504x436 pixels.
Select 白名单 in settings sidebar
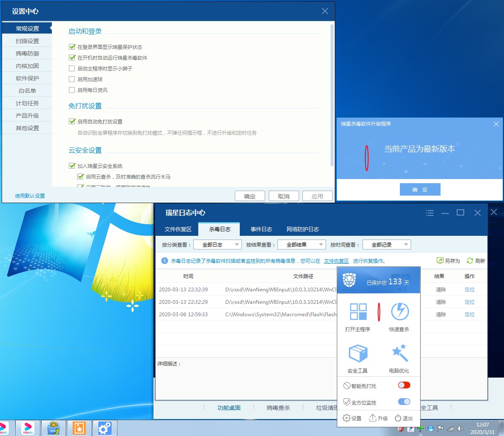pyautogui.click(x=27, y=91)
